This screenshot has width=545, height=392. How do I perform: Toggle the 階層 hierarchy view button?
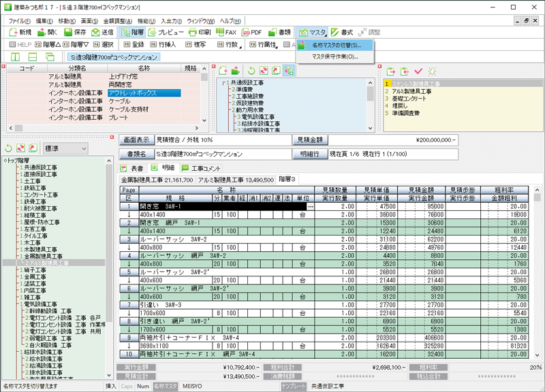pyautogui.click(x=132, y=32)
